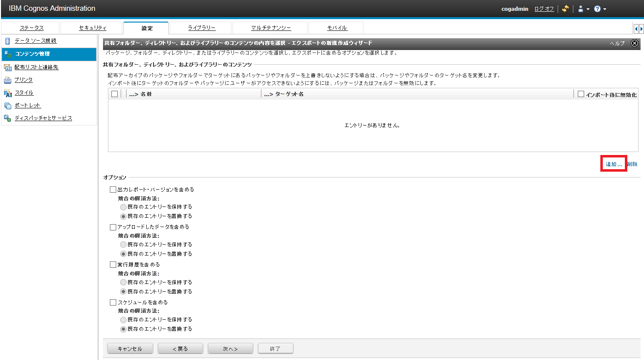The height and width of the screenshot is (360, 644).
Task: Select keep existing entries under アップロードしたデータ
Action: [123, 244]
